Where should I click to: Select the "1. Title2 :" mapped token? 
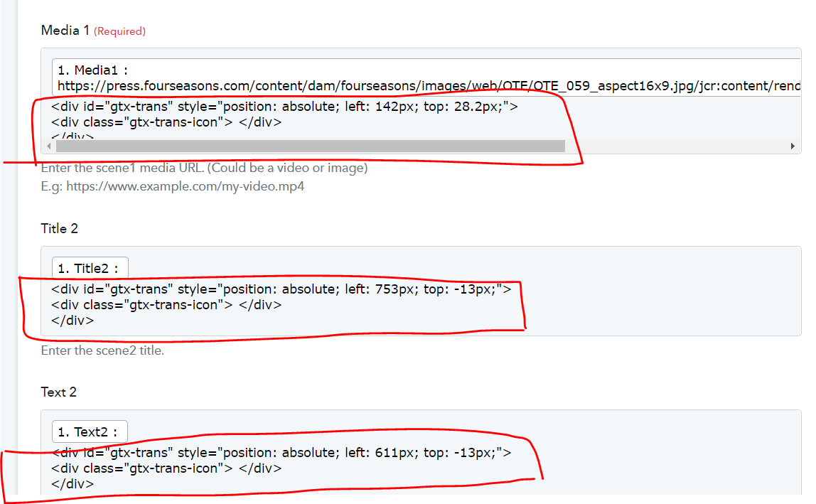(x=90, y=268)
